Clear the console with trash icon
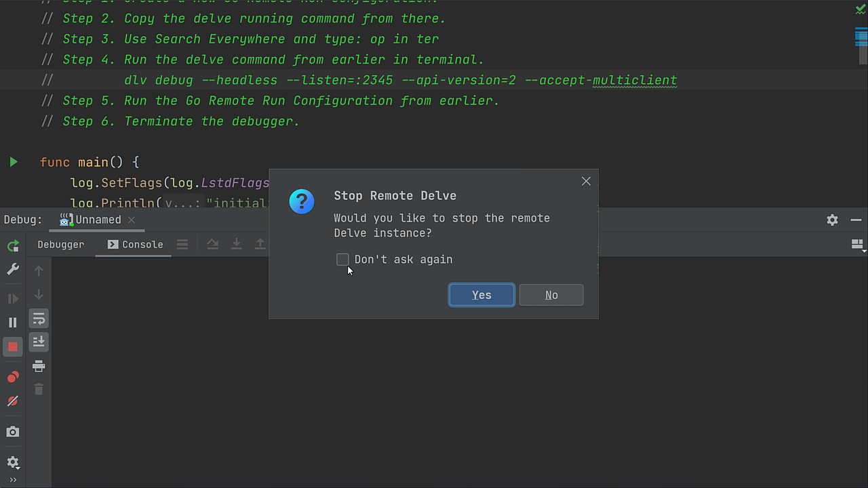 pos(39,389)
